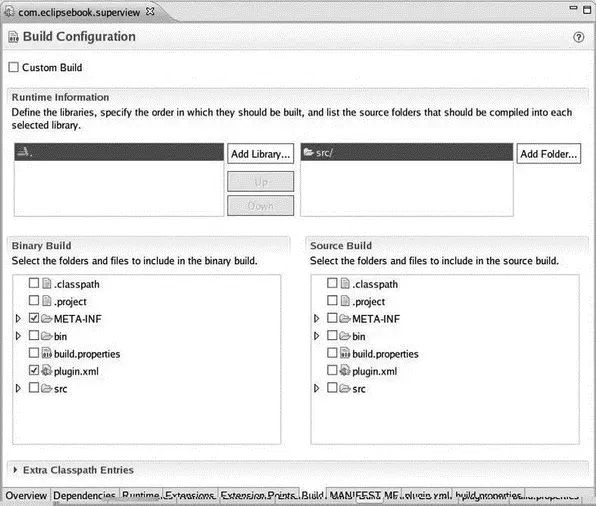Close the com.eclipsebook.superview editor tab
This screenshot has width=596, height=506.
pos(150,11)
